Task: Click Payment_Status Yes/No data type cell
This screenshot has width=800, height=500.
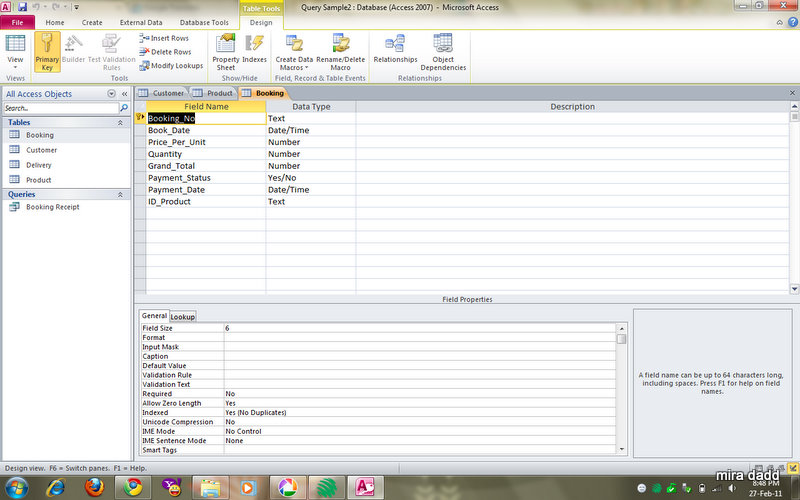Action: pos(311,178)
